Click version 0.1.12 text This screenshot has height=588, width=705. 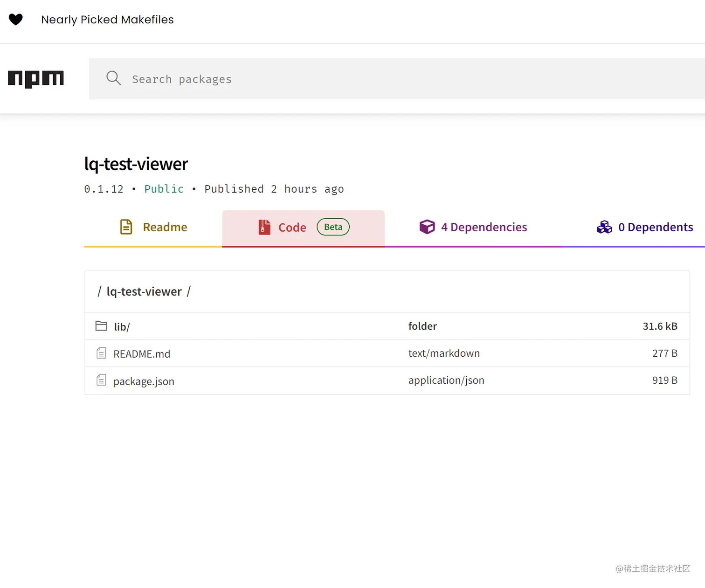[104, 189]
